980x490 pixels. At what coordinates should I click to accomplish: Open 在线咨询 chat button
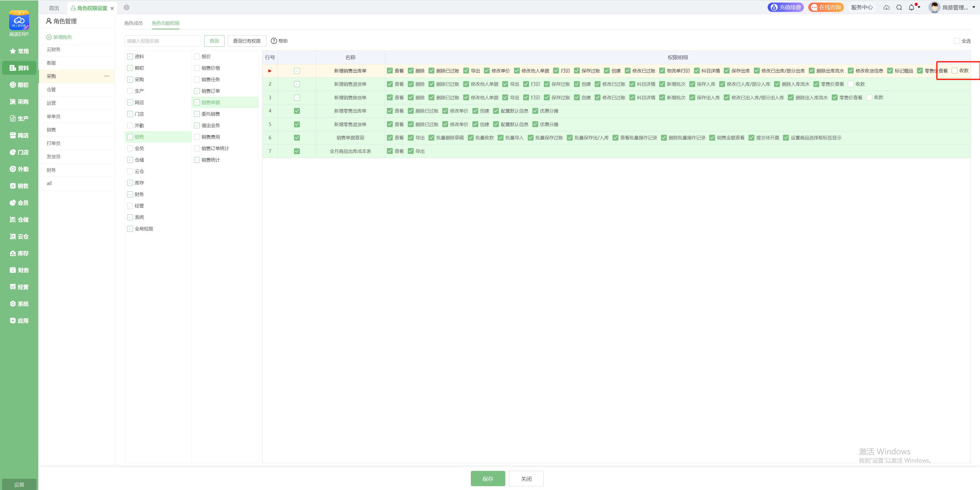[x=826, y=7]
